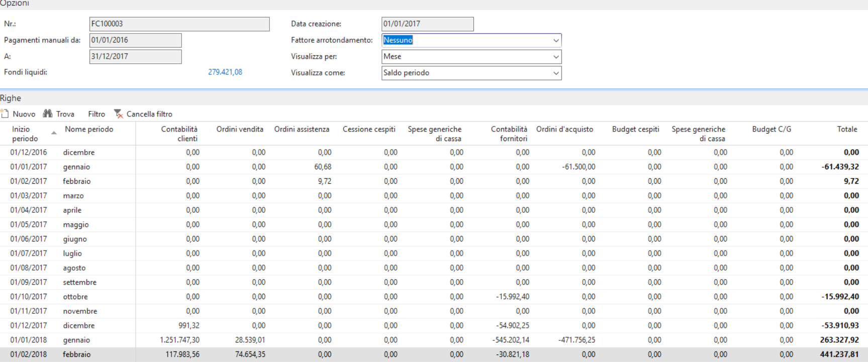
Task: Click the Cancella filtro funnel icon
Action: pyautogui.click(x=119, y=114)
